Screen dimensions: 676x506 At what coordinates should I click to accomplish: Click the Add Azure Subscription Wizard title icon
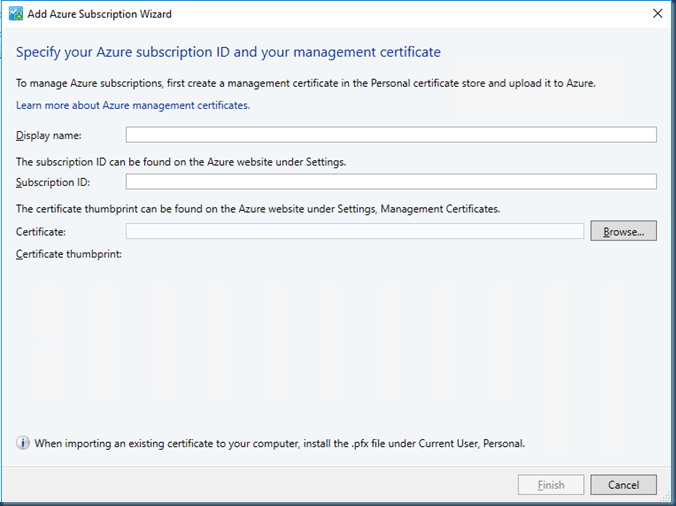tap(16, 14)
